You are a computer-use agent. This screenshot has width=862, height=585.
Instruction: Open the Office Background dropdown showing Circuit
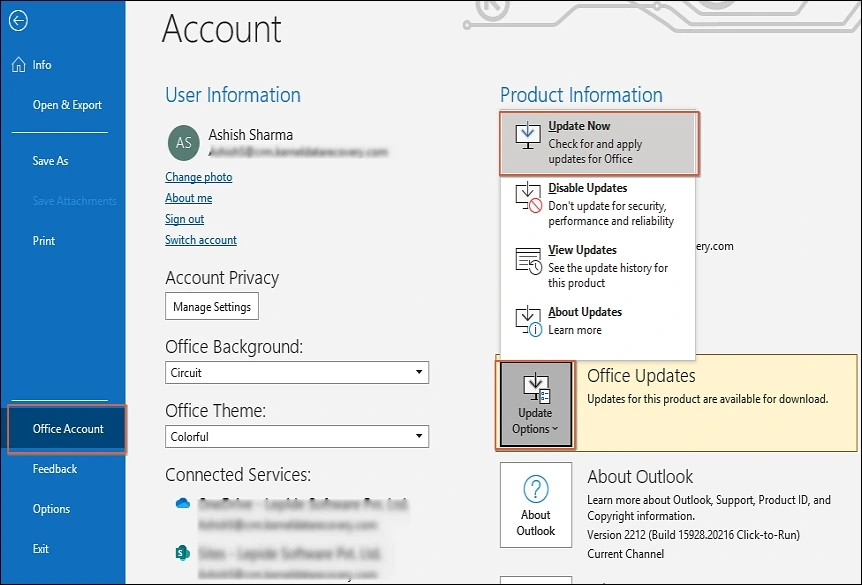click(x=297, y=373)
